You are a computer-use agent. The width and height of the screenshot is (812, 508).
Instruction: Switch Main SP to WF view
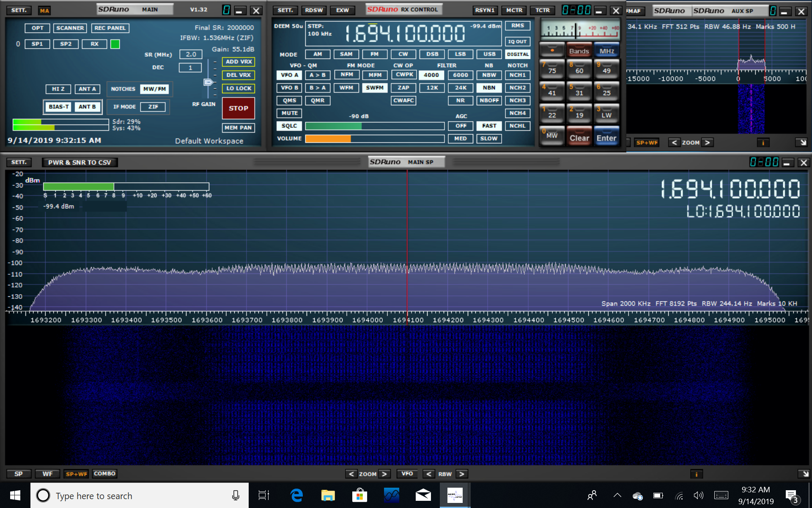point(47,474)
